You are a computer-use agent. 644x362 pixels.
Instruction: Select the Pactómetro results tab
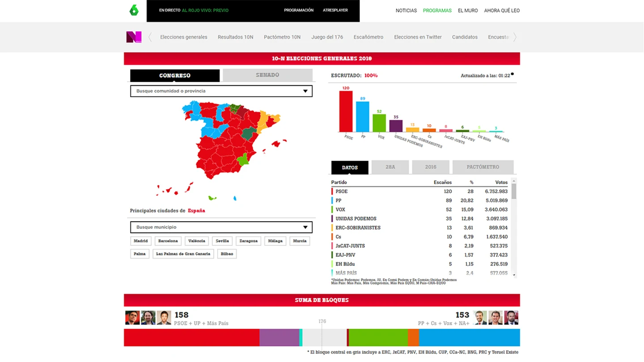[x=483, y=167]
